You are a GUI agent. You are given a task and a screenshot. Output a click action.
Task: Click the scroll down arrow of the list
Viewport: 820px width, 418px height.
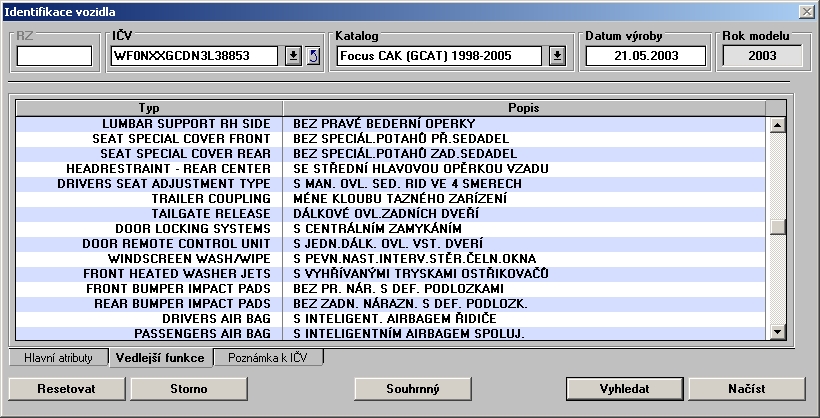click(776, 333)
